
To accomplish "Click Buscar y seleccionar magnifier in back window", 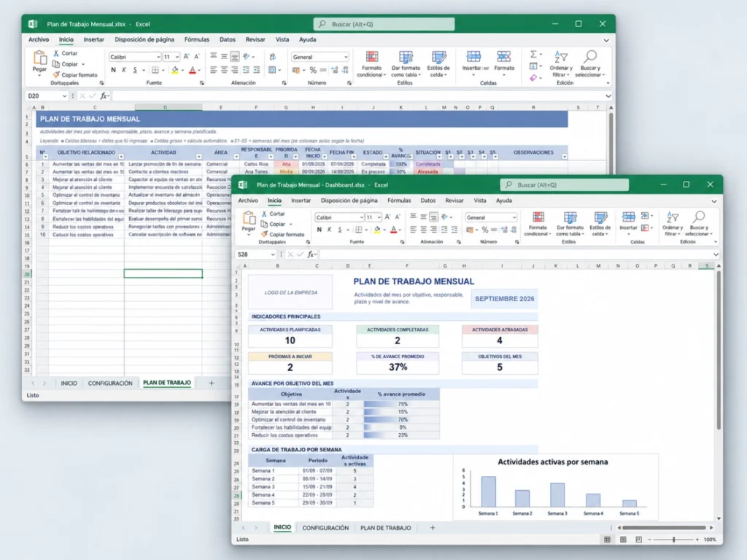I will click(589, 57).
